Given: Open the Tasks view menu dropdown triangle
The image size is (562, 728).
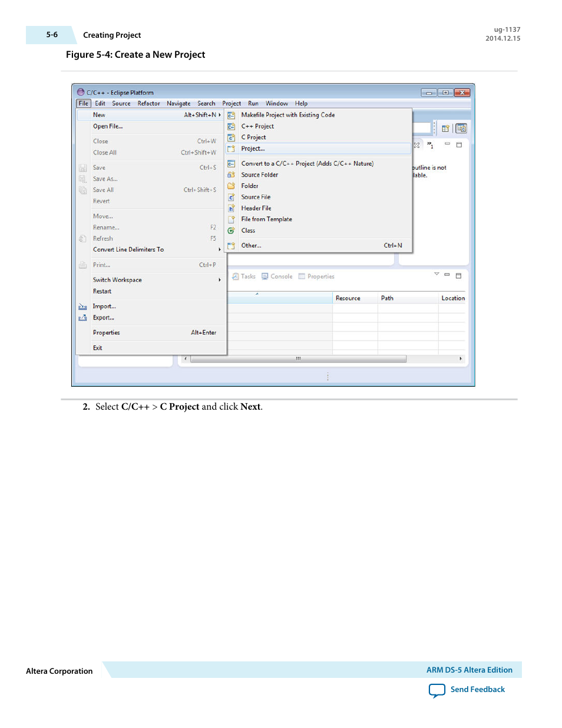Looking at the screenshot, I should 437,274.
